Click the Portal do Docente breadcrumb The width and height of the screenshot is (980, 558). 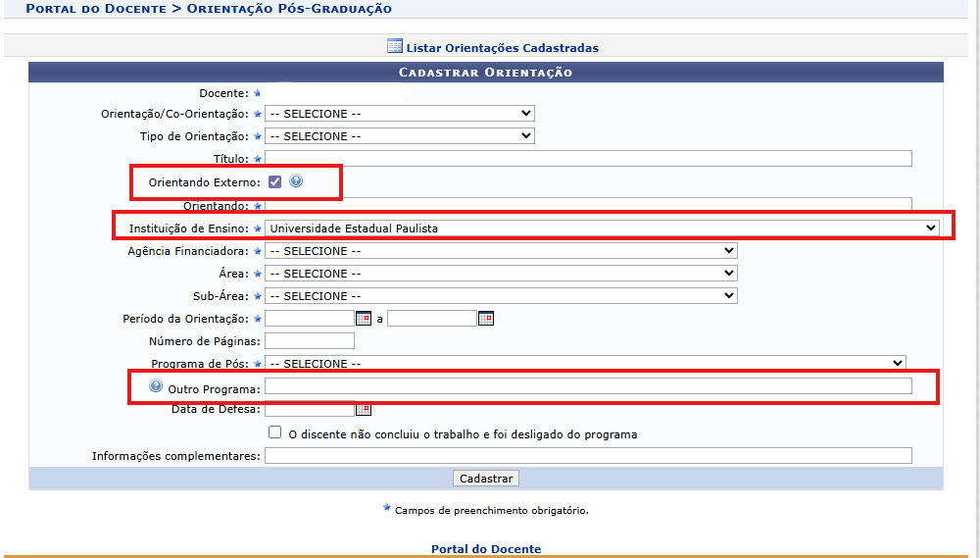click(96, 9)
